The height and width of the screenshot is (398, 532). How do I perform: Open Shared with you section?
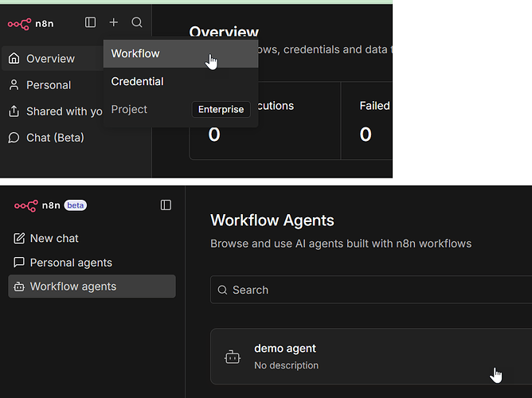(x=64, y=111)
